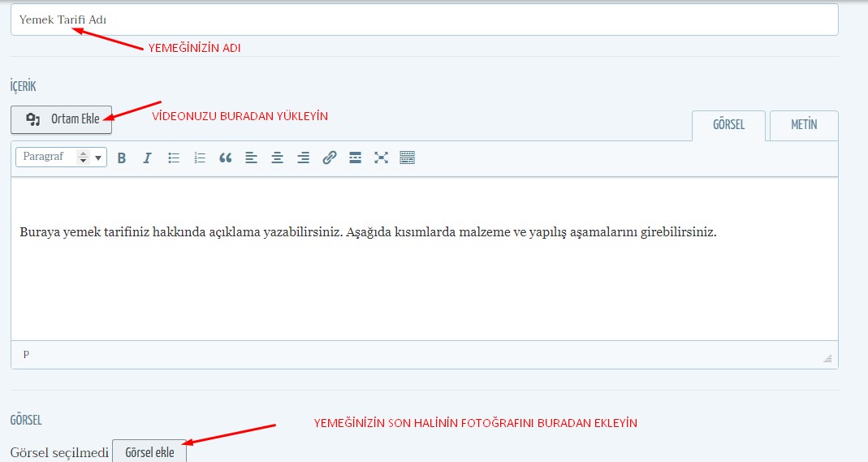
Task: Click the Yemek Tarifi Adı title field
Action: click(x=425, y=20)
